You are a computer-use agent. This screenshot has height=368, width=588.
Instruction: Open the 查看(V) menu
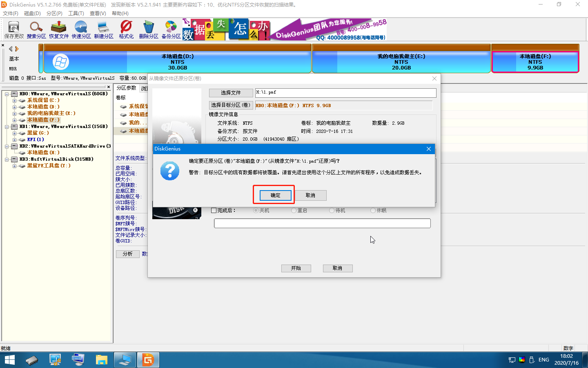click(98, 13)
